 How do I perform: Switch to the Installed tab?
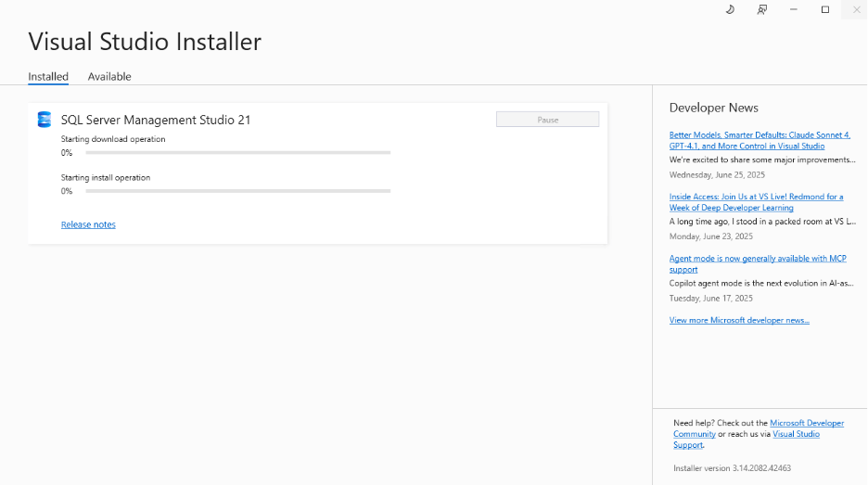(x=48, y=77)
